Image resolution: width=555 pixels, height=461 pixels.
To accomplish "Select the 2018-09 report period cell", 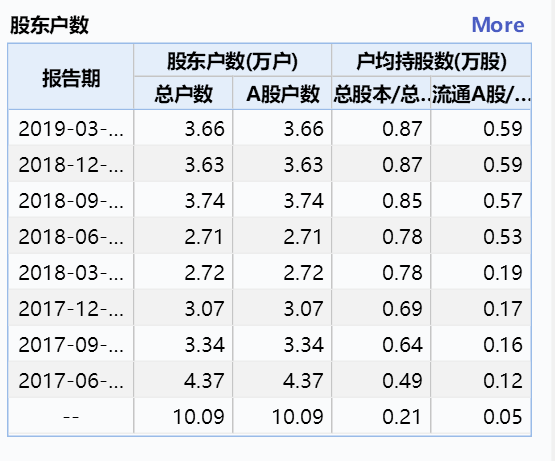I will pyautogui.click(x=71, y=200).
